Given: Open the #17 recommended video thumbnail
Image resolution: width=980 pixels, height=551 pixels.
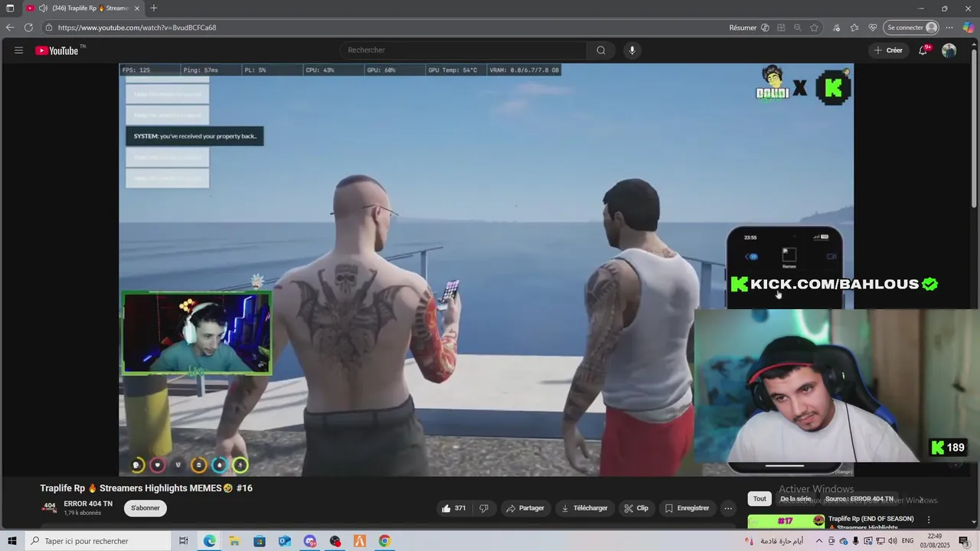Looking at the screenshot, I should click(x=786, y=521).
